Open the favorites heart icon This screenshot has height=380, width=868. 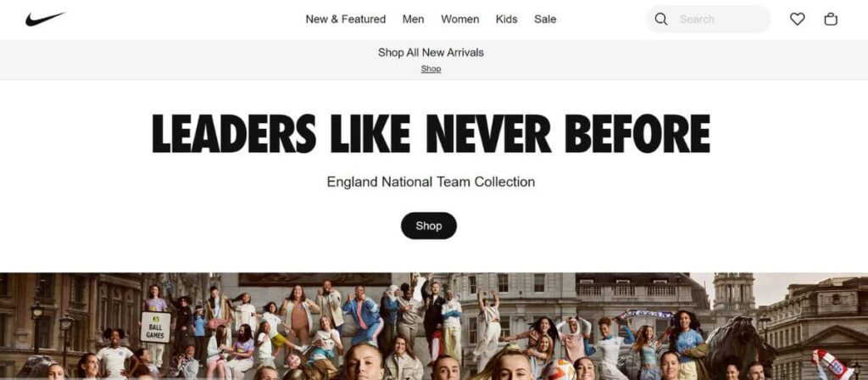[x=797, y=20]
